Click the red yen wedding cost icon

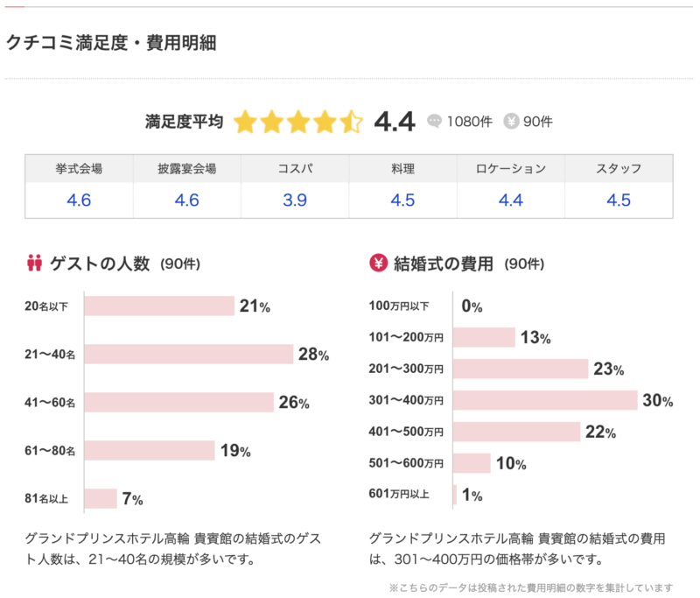coord(379,262)
